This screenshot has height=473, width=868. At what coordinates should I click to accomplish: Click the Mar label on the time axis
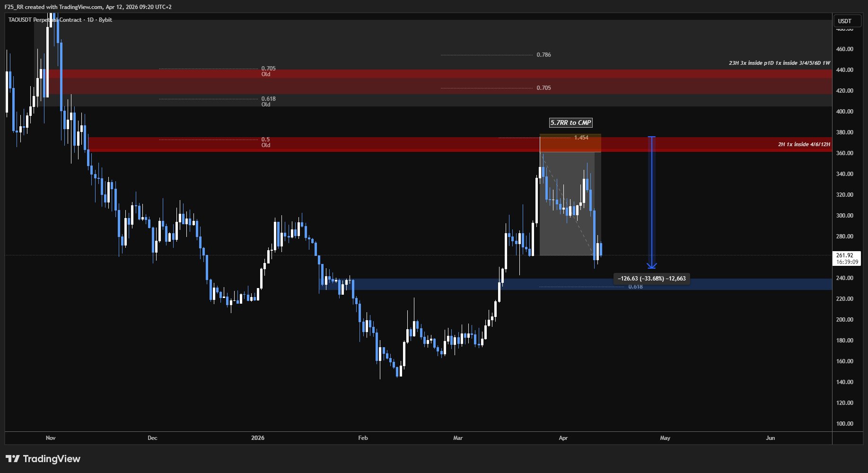click(458, 438)
